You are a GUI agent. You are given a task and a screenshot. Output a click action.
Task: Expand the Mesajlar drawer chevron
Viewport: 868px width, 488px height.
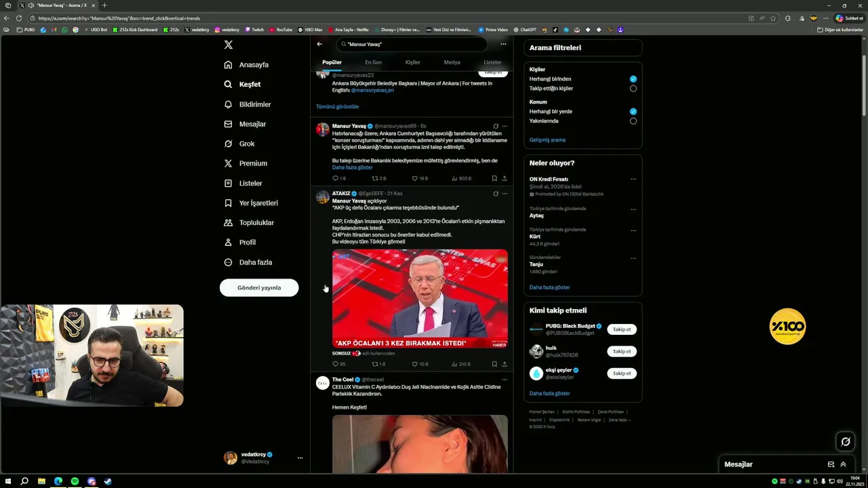click(843, 464)
